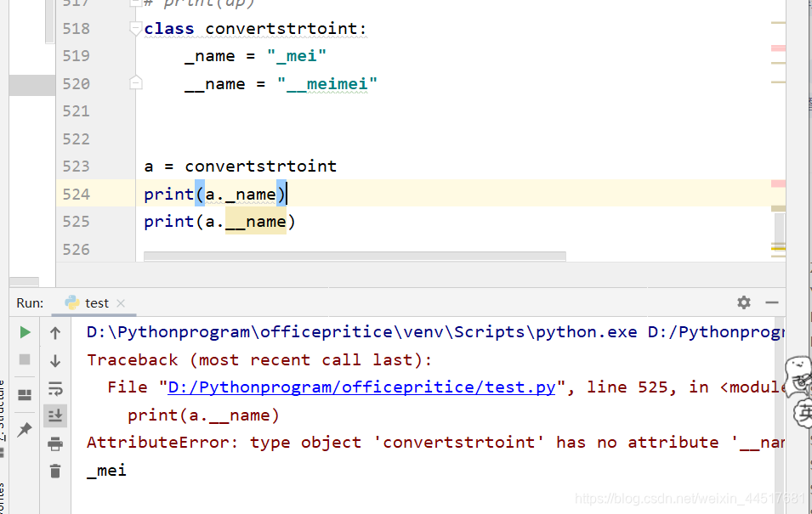
Task: Click the python.exe command line in console
Action: 435,332
